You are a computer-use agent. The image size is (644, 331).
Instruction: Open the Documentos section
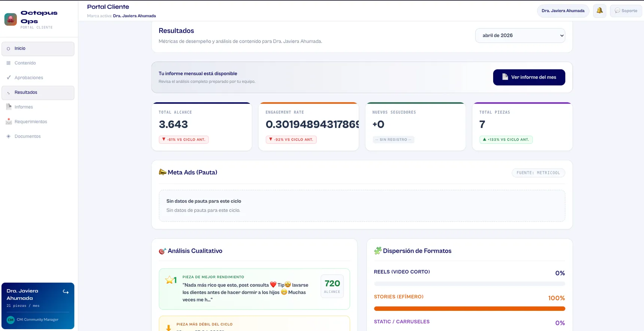pyautogui.click(x=38, y=136)
